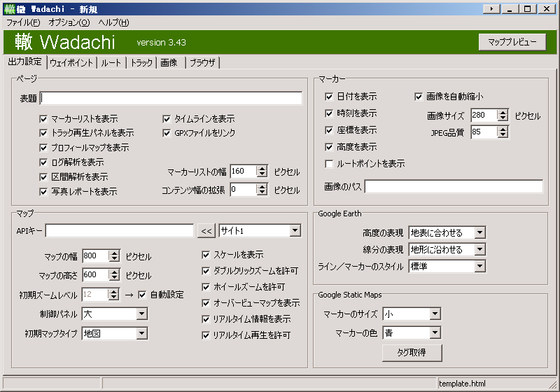
Task: Toggle スケールを表示 checkbox
Action: 206,255
